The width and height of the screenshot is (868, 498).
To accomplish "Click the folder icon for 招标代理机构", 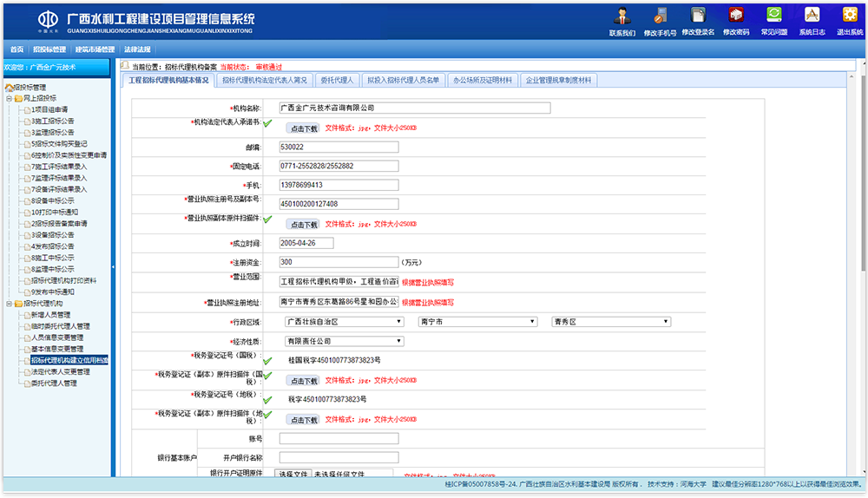I will coord(18,304).
